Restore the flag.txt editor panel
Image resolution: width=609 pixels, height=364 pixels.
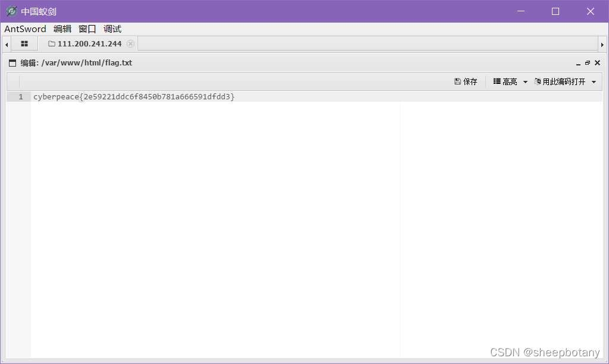(588, 63)
